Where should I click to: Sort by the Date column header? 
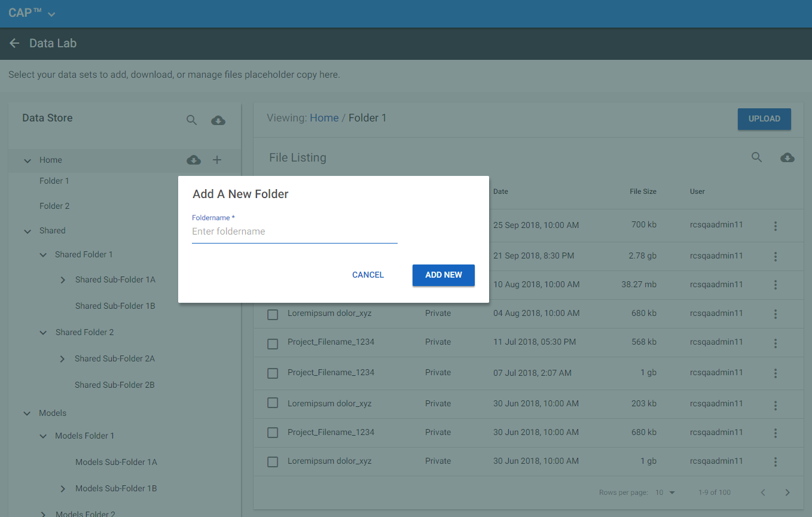[x=500, y=191]
